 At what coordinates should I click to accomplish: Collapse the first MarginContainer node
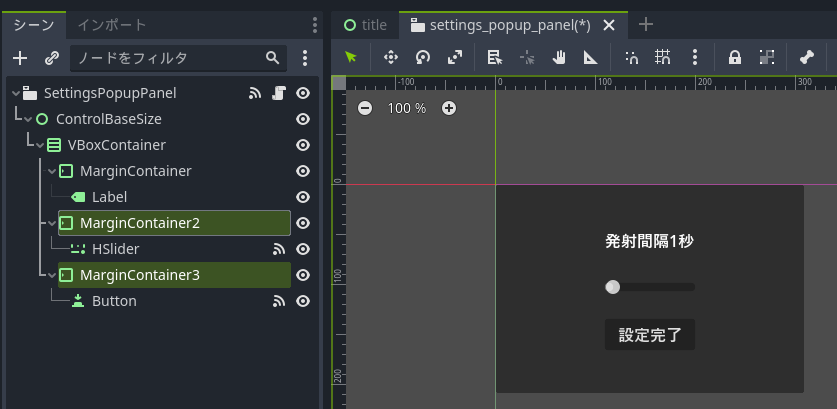pos(52,171)
